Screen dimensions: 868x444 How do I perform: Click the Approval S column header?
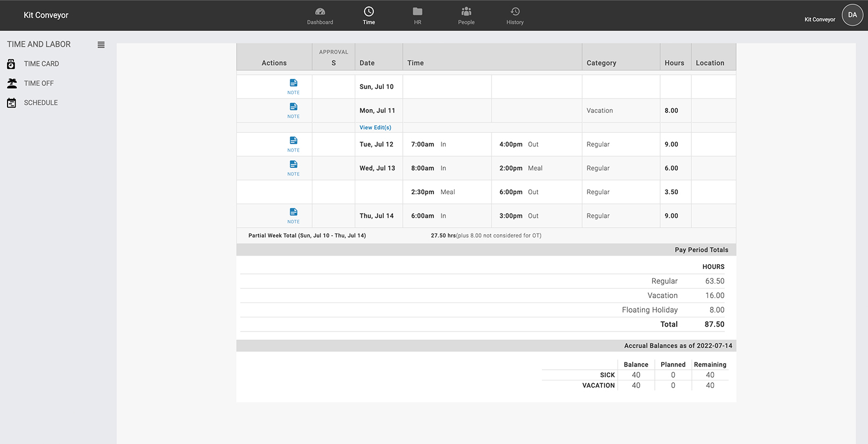[x=333, y=58]
